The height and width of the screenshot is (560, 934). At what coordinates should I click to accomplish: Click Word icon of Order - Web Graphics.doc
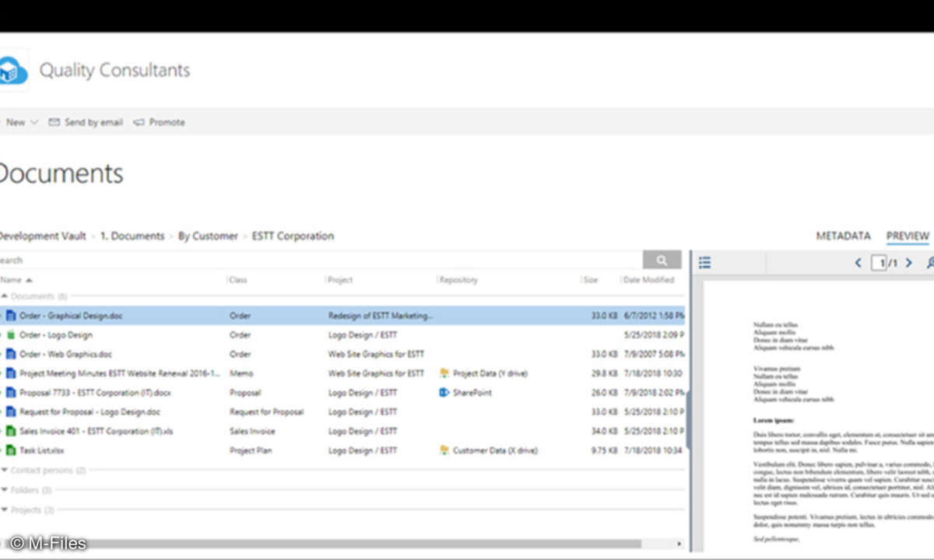pyautogui.click(x=11, y=354)
